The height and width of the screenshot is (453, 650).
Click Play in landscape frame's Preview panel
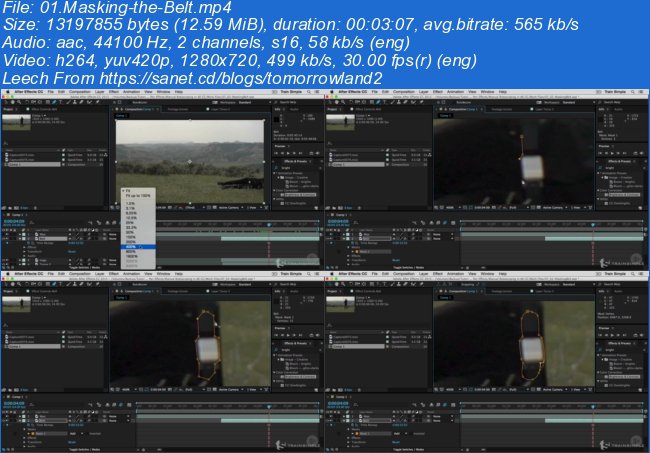click(289, 153)
